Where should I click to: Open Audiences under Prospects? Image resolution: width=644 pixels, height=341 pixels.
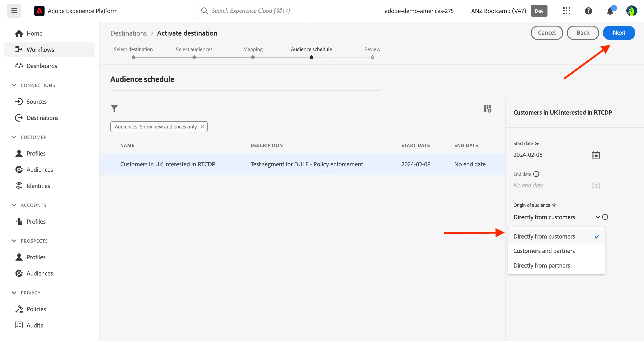pos(49,273)
